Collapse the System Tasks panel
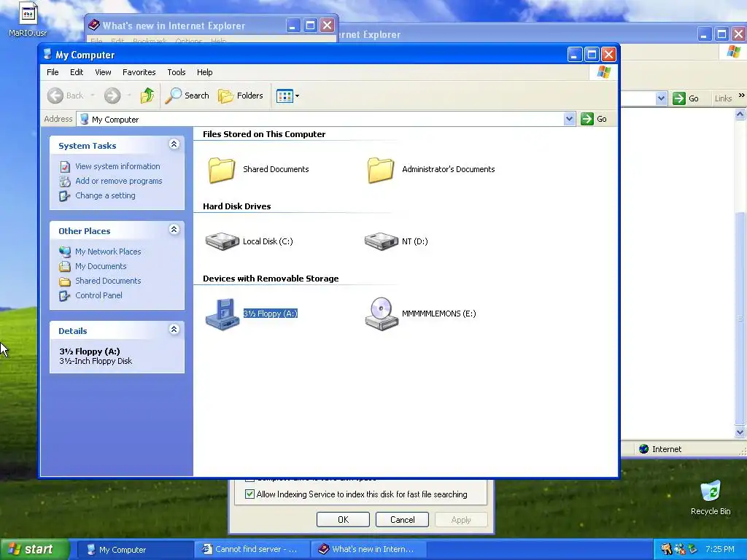 click(174, 144)
